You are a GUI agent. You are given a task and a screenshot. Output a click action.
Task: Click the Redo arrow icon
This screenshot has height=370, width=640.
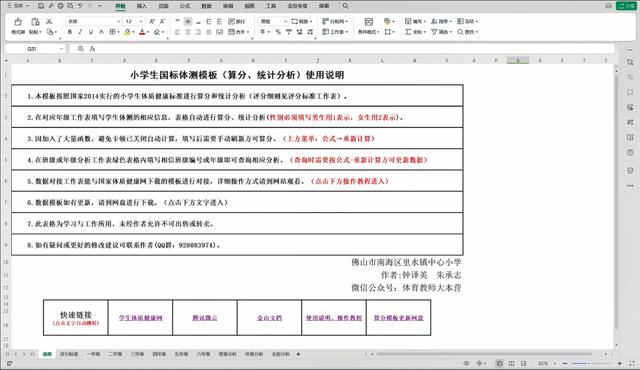click(90, 6)
